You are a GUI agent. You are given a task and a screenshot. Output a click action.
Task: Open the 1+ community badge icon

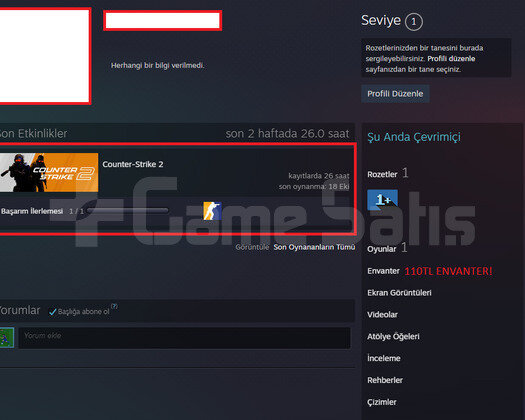coord(382,200)
